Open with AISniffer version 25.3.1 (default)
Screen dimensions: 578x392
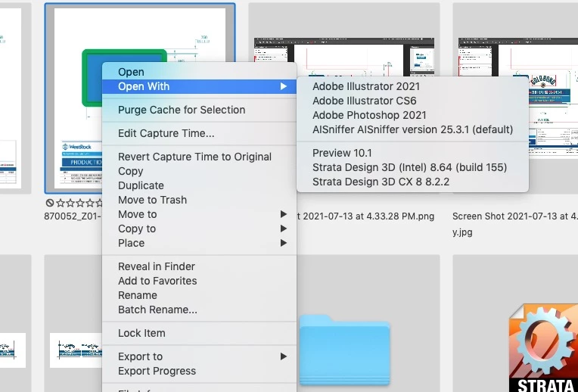click(412, 129)
